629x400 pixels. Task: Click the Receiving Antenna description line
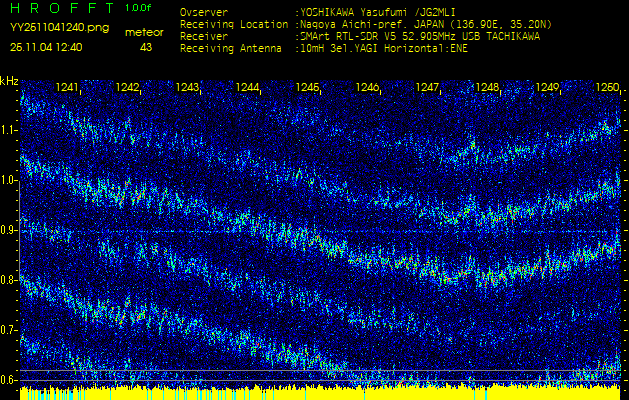[x=320, y=46]
